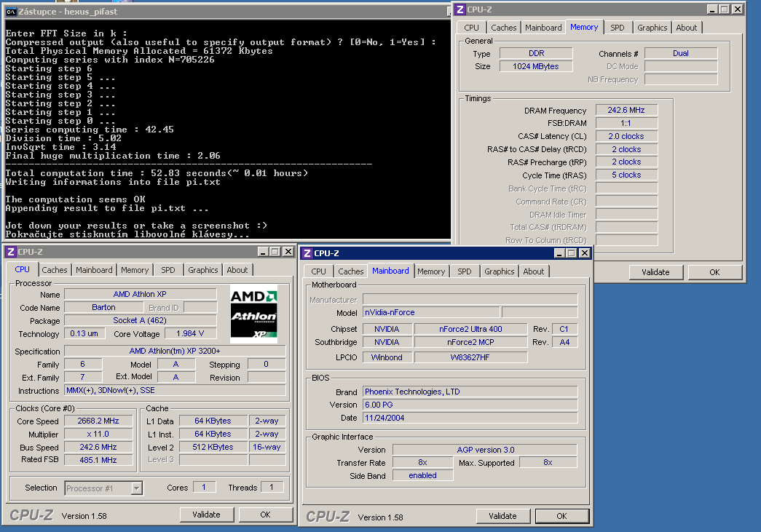Screen dimensions: 761x532
Task: Select the Memory tab in the Mainboard window
Action: tap(431, 271)
